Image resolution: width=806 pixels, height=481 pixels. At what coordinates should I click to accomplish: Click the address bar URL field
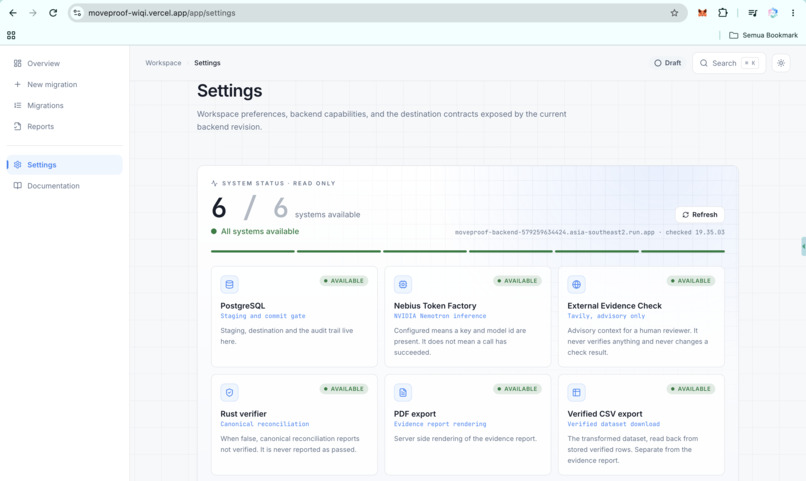[x=378, y=13]
